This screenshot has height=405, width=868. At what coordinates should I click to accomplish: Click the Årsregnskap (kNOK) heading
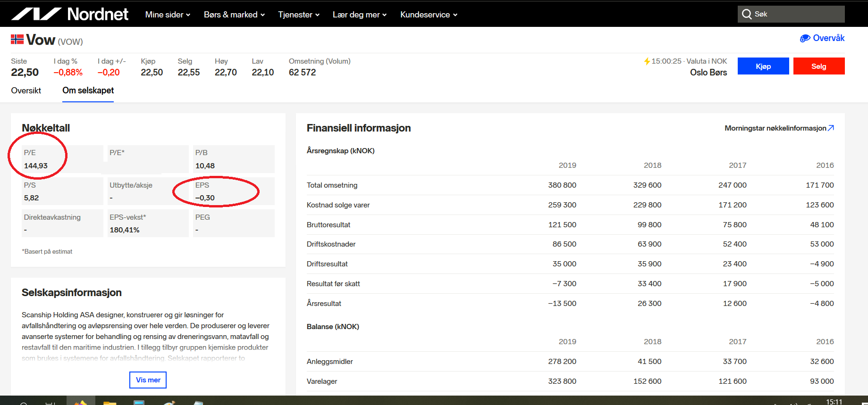coord(341,151)
